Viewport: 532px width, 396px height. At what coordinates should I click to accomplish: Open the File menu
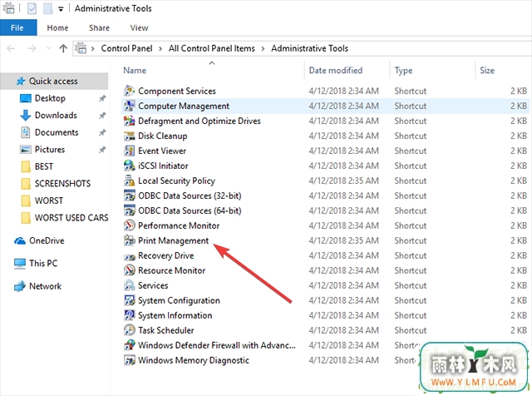[17, 27]
